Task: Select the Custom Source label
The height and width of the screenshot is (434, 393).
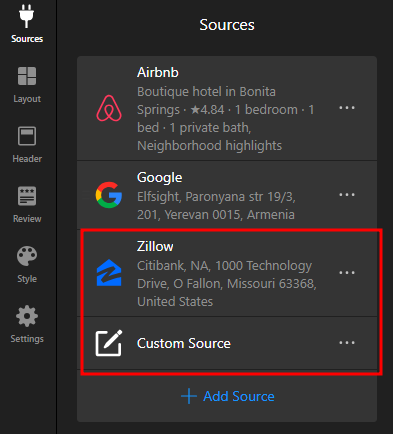Action: [x=184, y=343]
